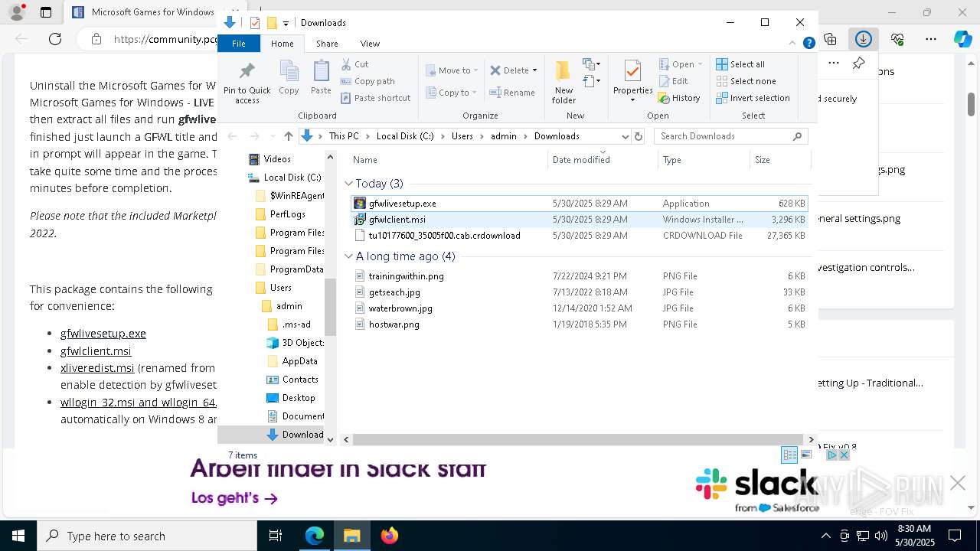Select waterbrown.jpg file
Viewport: 980px width, 551px height.
click(579, 308)
